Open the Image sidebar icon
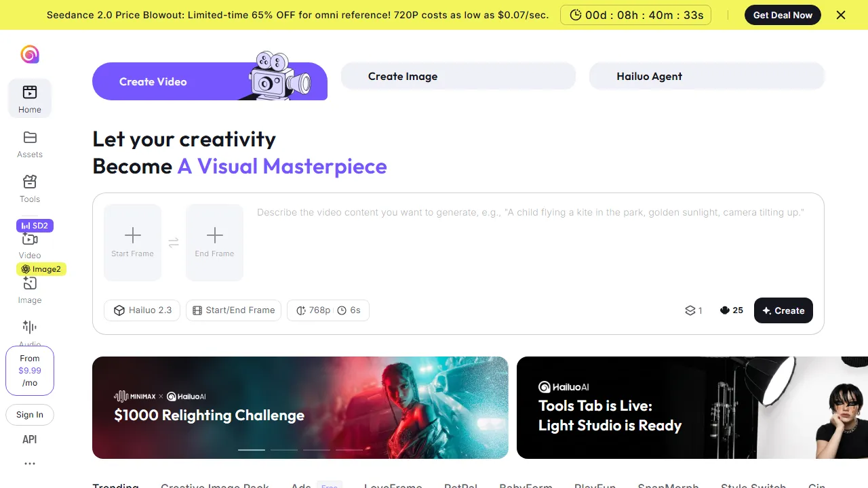 (30, 283)
